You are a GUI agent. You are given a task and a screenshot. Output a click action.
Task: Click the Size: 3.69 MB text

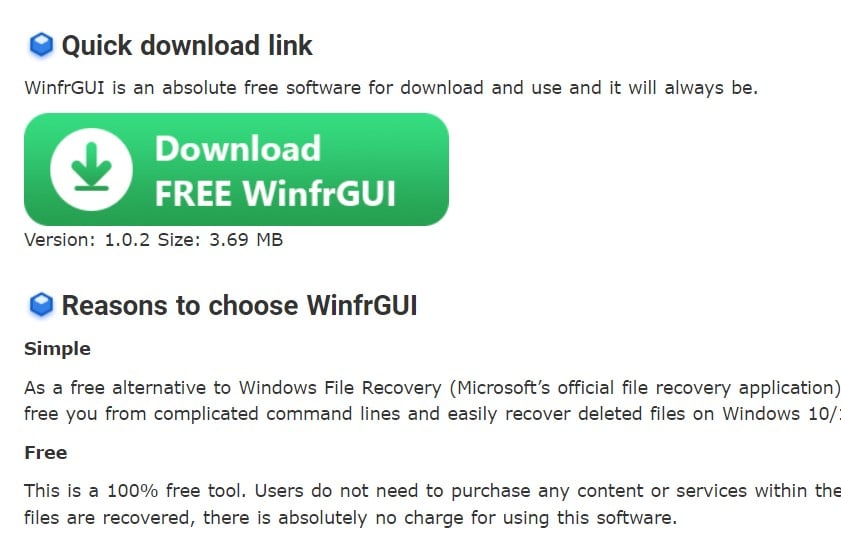click(x=220, y=240)
